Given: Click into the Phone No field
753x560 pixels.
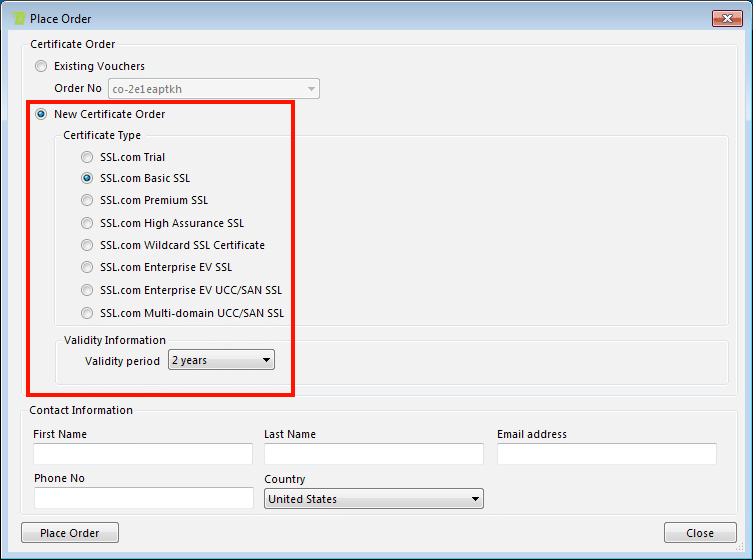Looking at the screenshot, I should point(143,498).
